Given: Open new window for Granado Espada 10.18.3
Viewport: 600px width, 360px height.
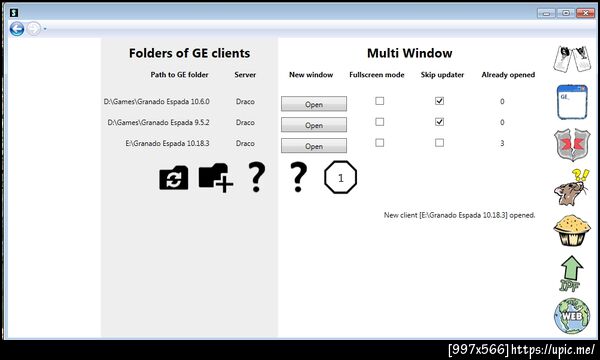Looking at the screenshot, I should tap(314, 146).
